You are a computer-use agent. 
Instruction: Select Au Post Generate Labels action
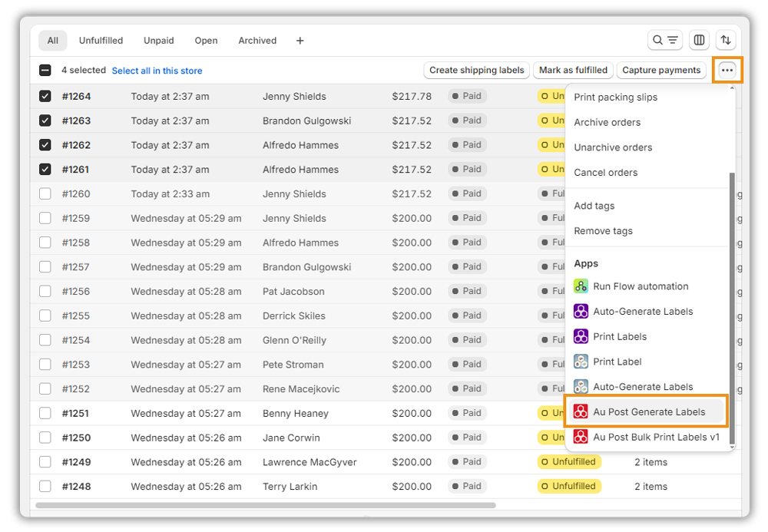[x=647, y=411]
